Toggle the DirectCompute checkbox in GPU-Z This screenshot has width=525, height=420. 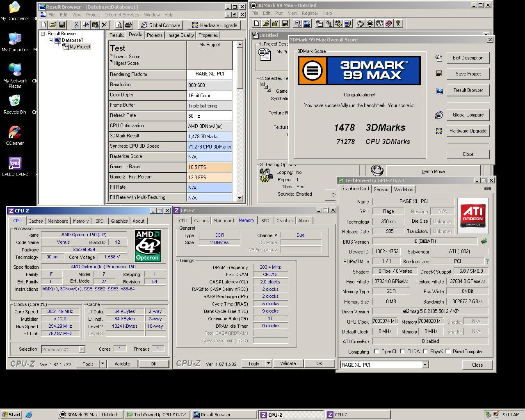448,352
